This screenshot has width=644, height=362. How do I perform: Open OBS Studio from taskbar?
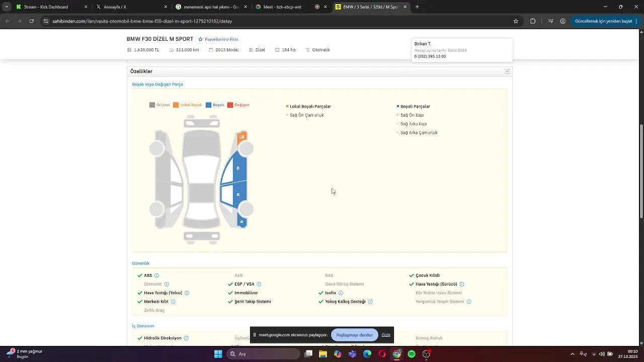click(x=427, y=354)
